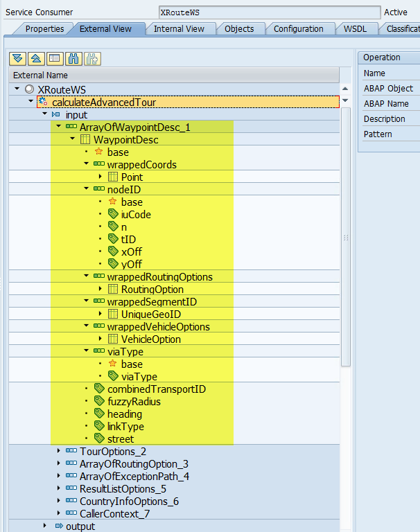The height and width of the screenshot is (532, 420).
Task: Click the display details toolbar icon
Action: 54,58
